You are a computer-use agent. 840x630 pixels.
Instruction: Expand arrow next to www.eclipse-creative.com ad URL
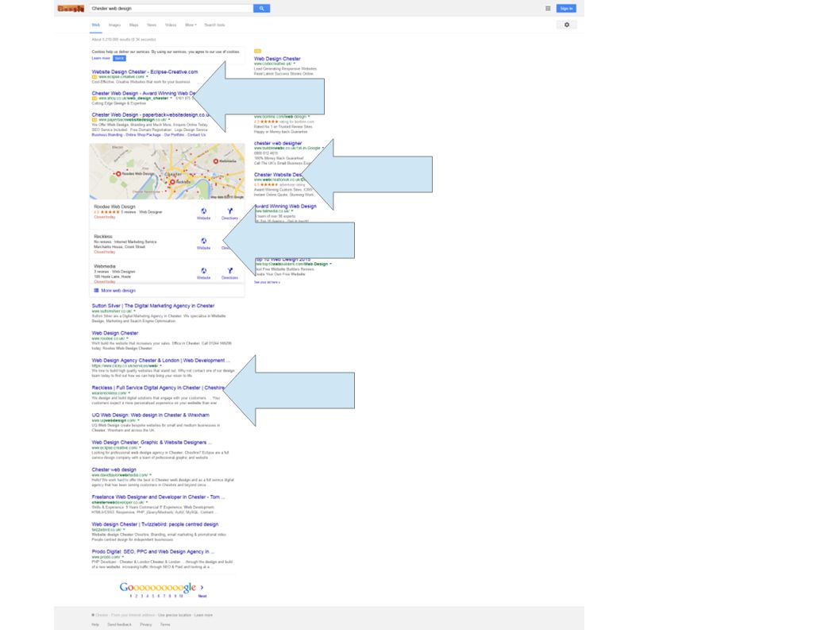coord(148,77)
